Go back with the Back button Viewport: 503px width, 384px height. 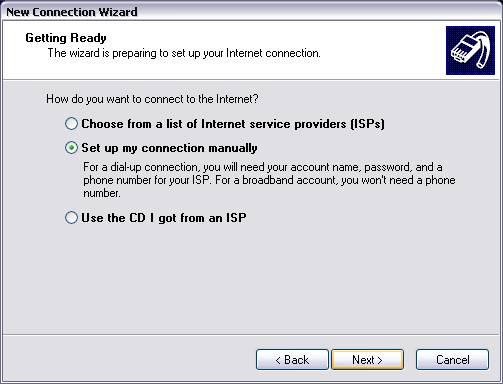(x=292, y=360)
